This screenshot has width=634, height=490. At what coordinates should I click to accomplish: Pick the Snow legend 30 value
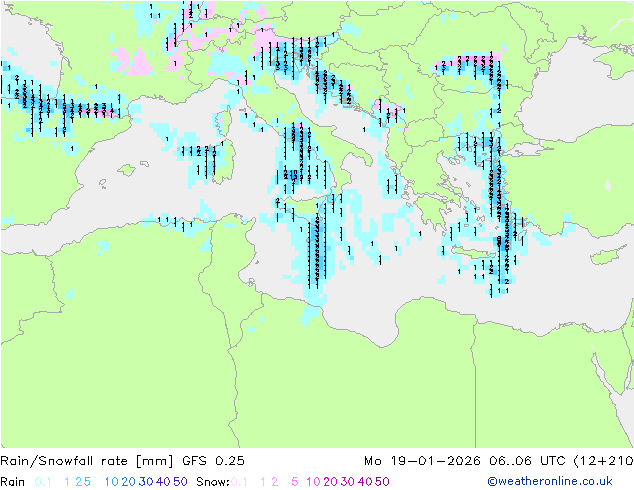pyautogui.click(x=348, y=482)
